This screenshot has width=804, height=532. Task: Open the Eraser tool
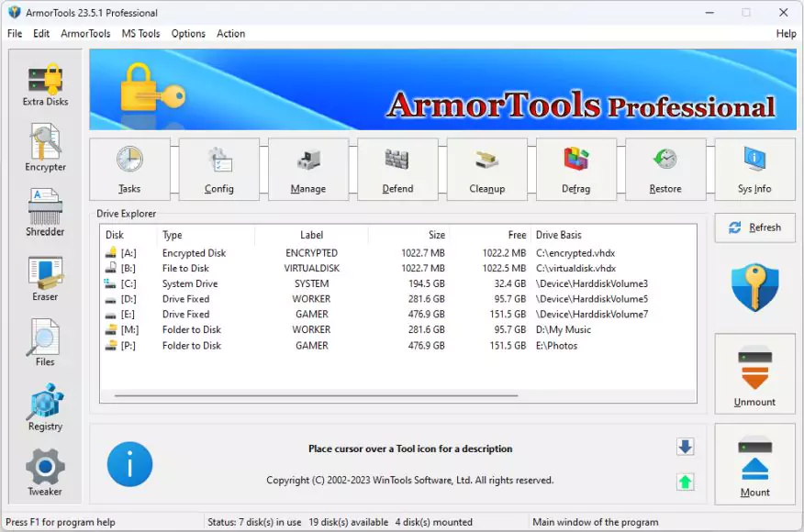45,279
